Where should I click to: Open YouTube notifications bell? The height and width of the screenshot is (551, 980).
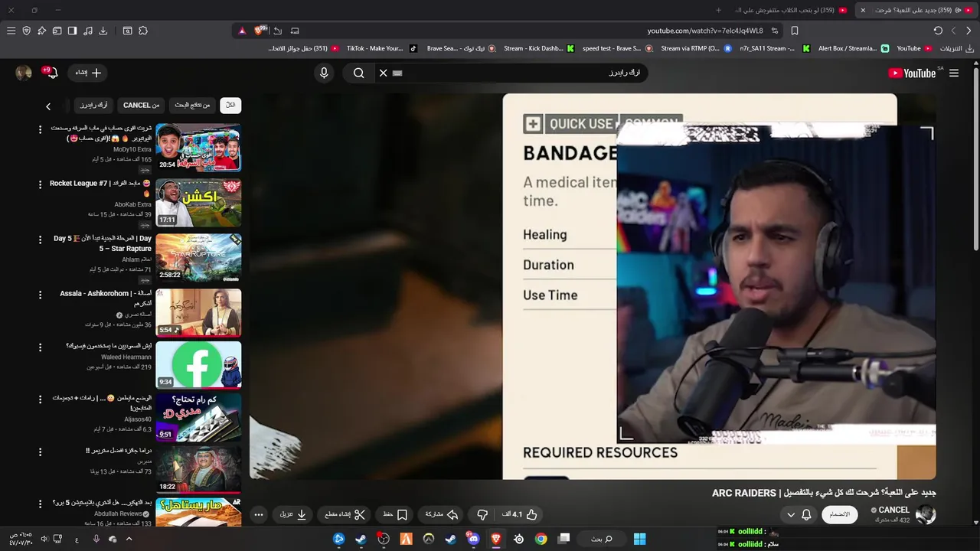(x=52, y=73)
